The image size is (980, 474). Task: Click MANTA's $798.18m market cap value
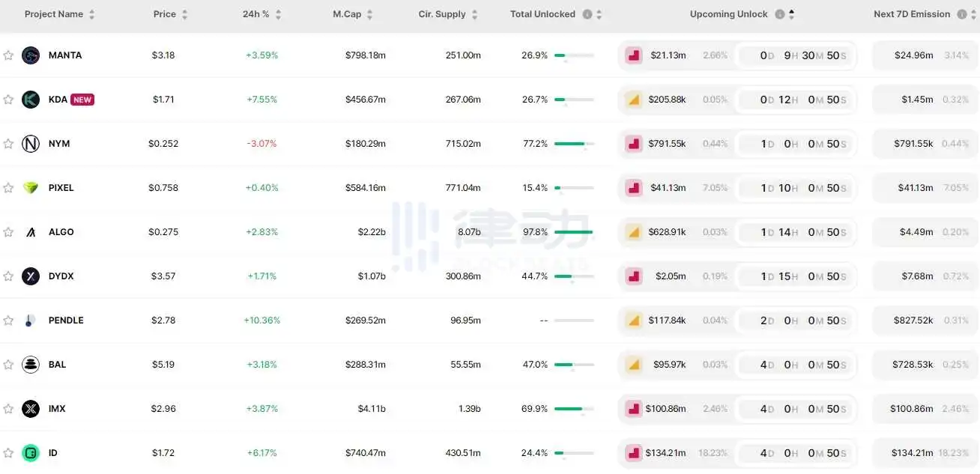[366, 55]
